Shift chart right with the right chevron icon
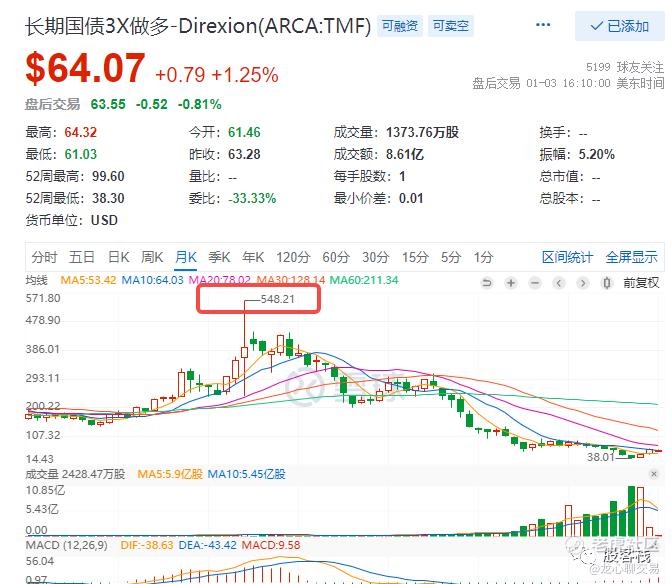The width and height of the screenshot is (672, 584). (583, 283)
